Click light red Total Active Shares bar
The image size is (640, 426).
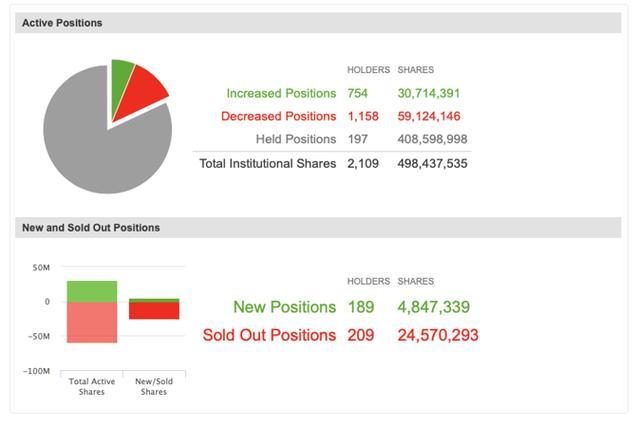pos(92,322)
